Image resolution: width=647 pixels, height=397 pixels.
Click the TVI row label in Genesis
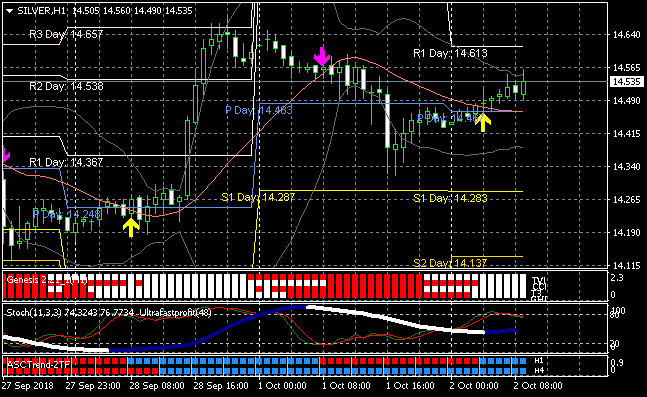pyautogui.click(x=538, y=280)
